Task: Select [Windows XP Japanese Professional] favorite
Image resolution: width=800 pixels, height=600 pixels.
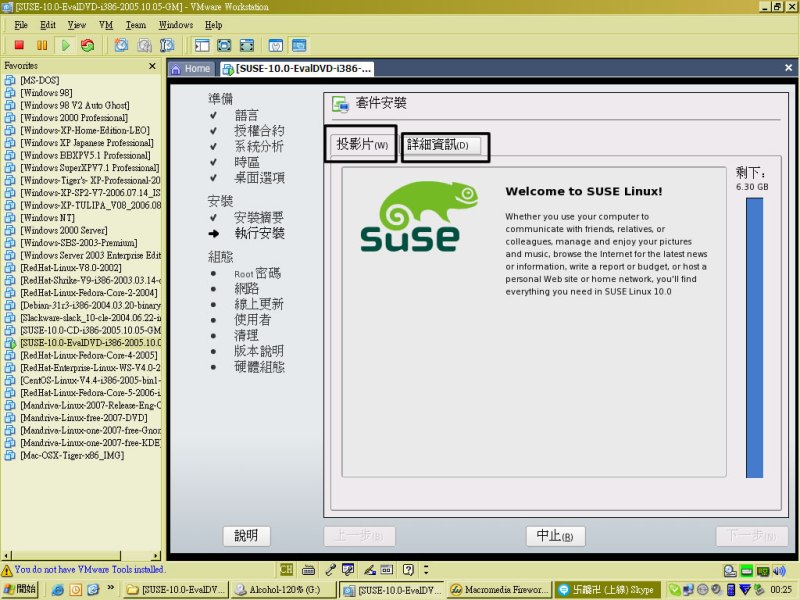Action: [x=87, y=143]
